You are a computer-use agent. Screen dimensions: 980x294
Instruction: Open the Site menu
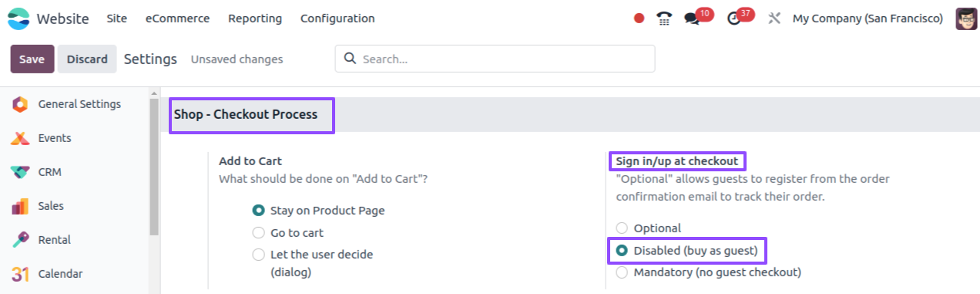pyautogui.click(x=117, y=19)
